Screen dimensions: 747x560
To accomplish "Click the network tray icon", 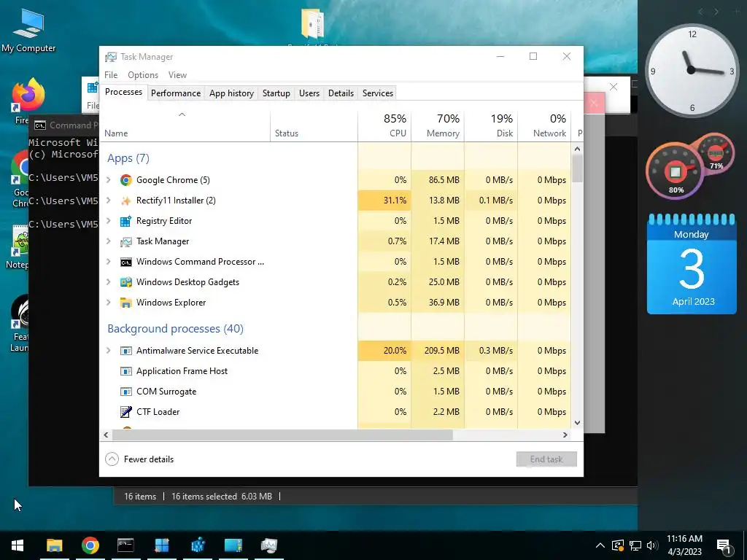I will pos(635,545).
